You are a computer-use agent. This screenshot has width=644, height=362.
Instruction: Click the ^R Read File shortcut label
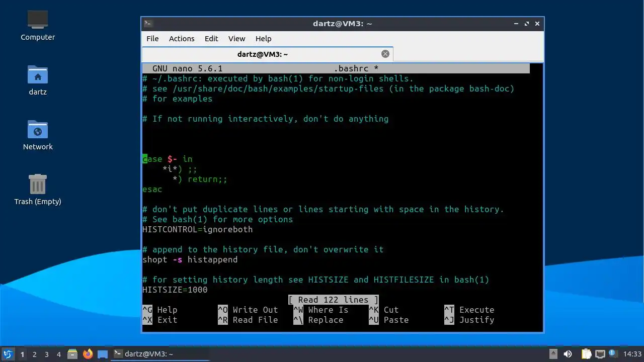pyautogui.click(x=248, y=320)
